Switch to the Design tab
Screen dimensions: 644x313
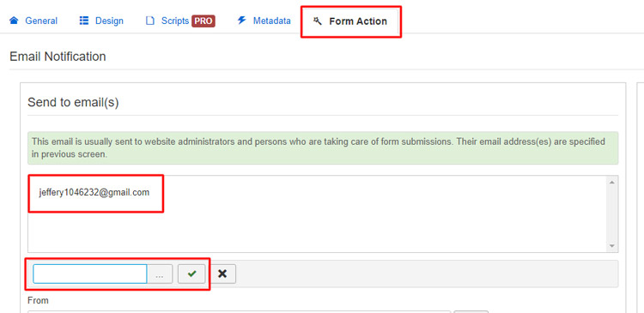point(101,21)
